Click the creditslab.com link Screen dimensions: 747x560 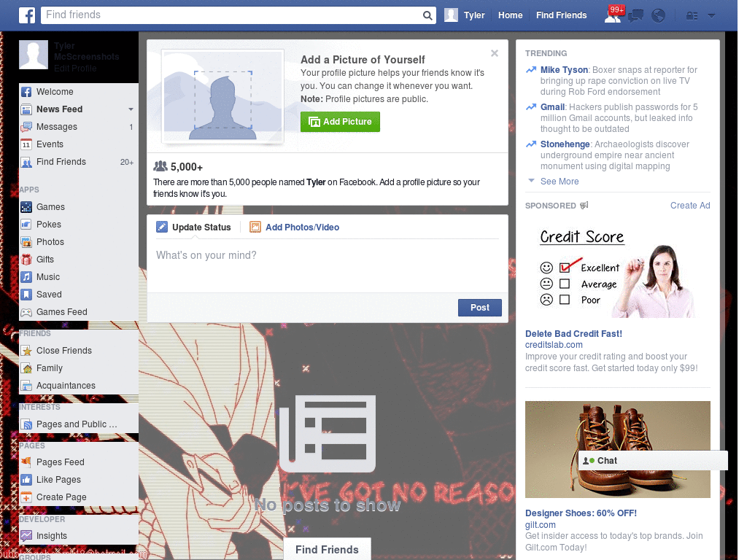tap(554, 345)
